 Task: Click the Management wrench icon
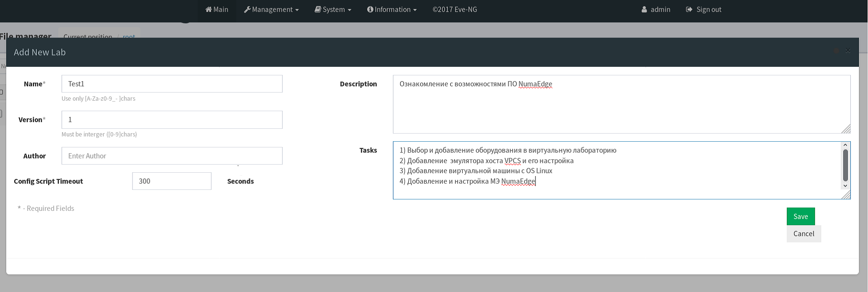(x=247, y=10)
